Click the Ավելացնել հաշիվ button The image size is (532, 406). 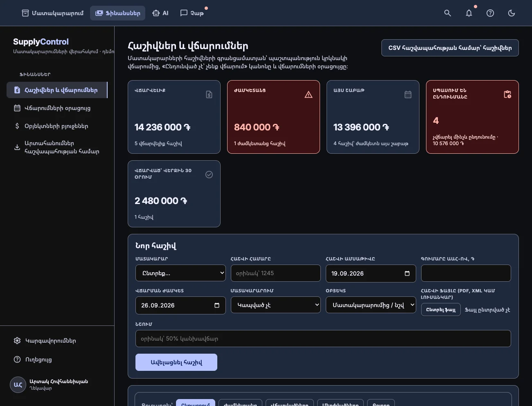(176, 362)
